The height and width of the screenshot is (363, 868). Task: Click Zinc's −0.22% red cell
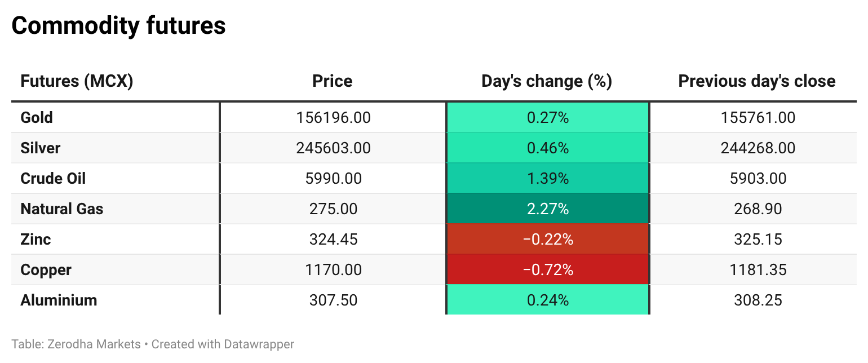click(x=547, y=240)
